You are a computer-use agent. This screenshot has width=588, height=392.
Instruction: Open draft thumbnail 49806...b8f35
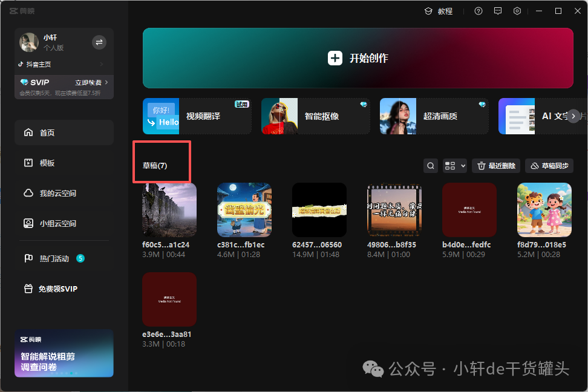click(394, 210)
